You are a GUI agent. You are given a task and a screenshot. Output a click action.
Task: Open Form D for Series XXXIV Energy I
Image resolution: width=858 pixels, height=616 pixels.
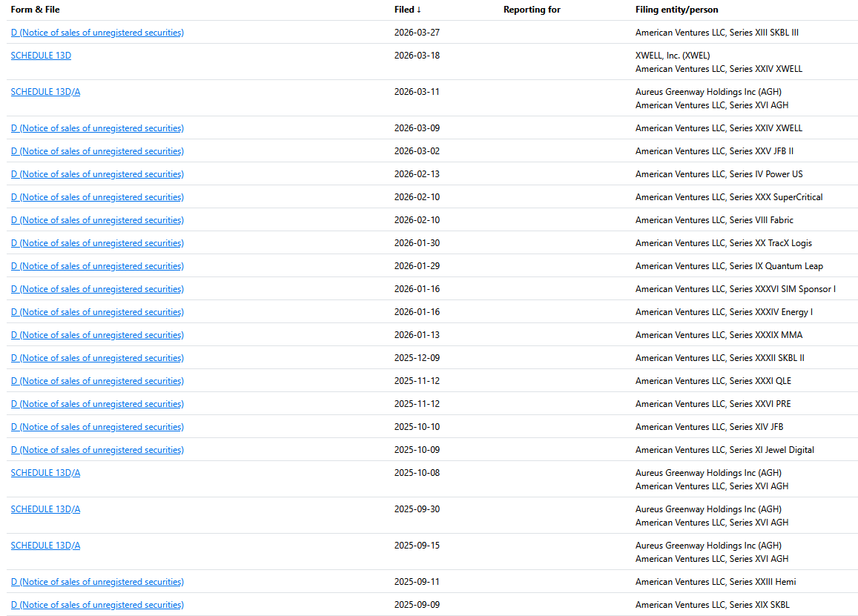97,312
